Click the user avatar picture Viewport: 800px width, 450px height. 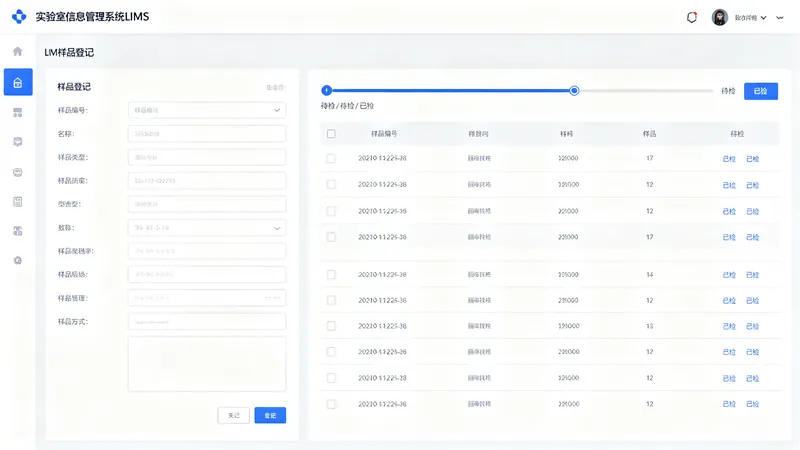click(719, 17)
